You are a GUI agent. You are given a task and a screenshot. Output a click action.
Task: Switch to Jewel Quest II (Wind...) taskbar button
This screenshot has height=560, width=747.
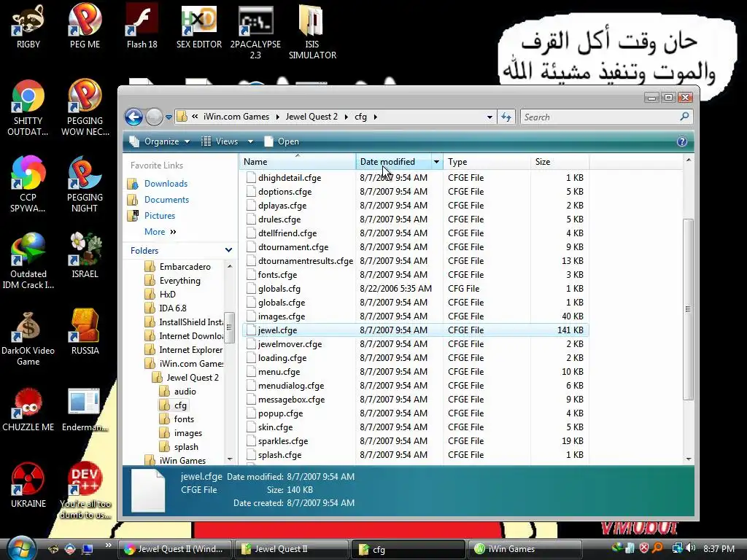174,549
